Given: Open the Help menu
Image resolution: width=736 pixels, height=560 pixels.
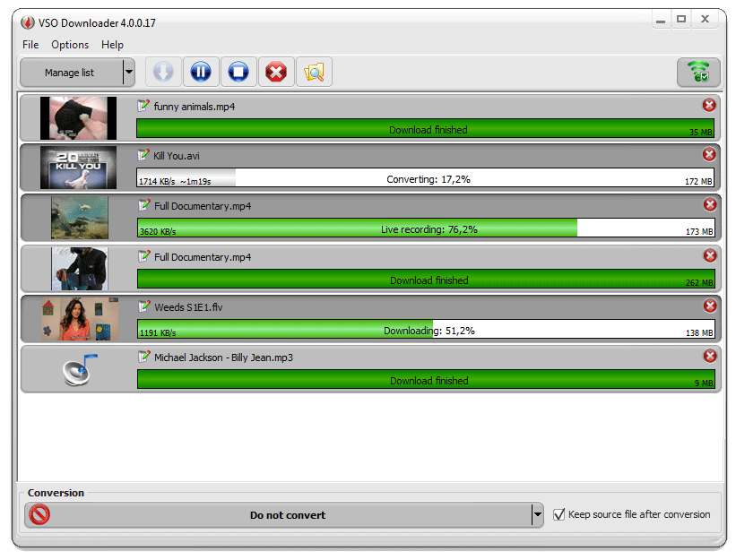Looking at the screenshot, I should click(x=112, y=45).
